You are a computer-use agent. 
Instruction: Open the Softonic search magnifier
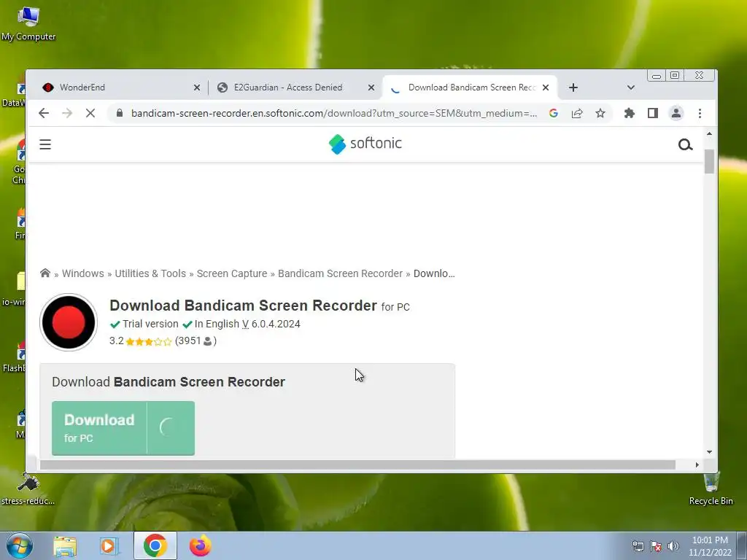tap(685, 145)
